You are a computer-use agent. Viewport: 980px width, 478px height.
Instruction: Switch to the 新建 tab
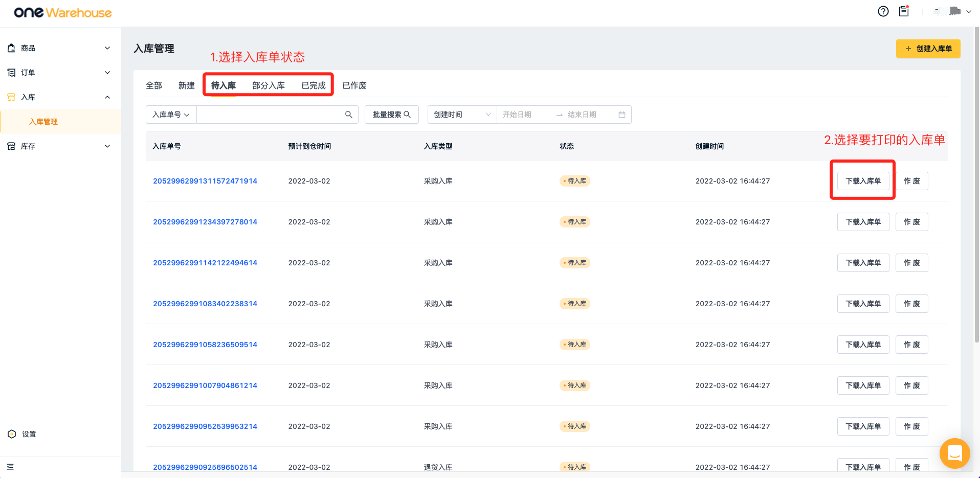[187, 85]
